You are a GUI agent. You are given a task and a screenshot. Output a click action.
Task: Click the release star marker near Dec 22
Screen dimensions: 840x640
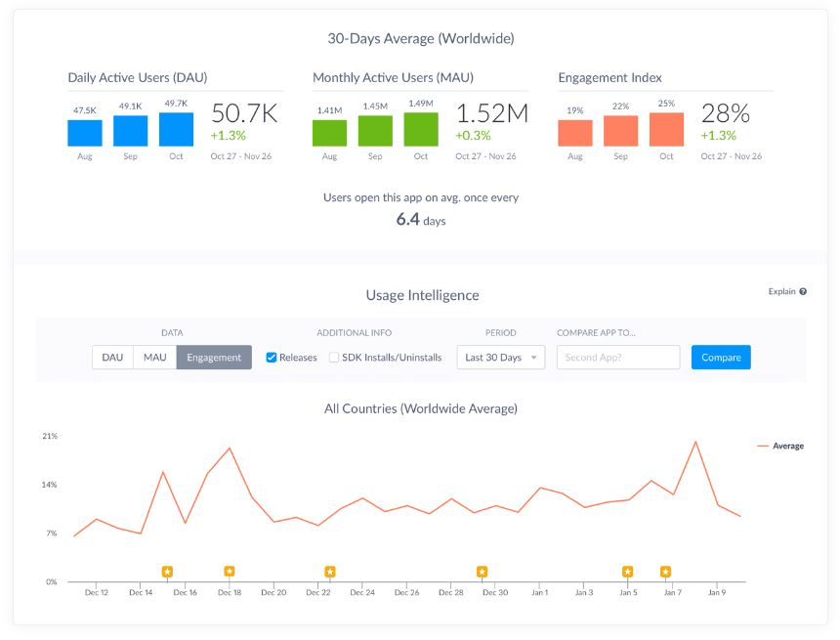pyautogui.click(x=329, y=570)
